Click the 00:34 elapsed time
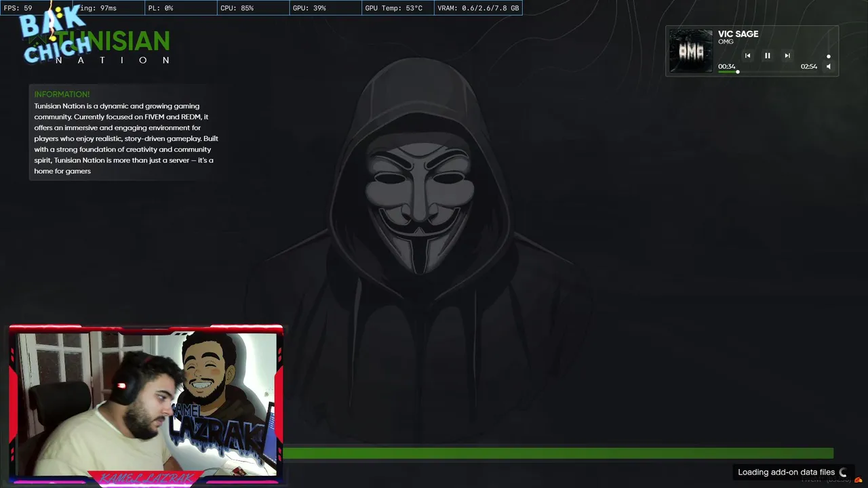Viewport: 868px width, 488px height. click(x=726, y=66)
